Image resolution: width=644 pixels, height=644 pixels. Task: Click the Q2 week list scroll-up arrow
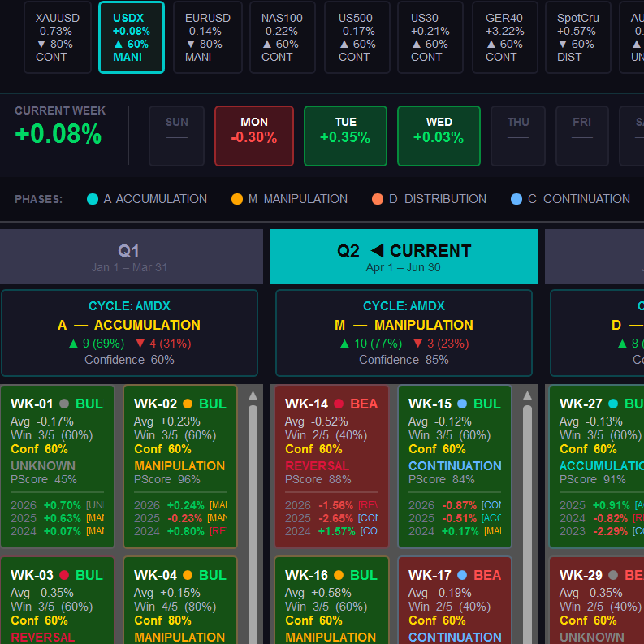pyautogui.click(x=527, y=395)
